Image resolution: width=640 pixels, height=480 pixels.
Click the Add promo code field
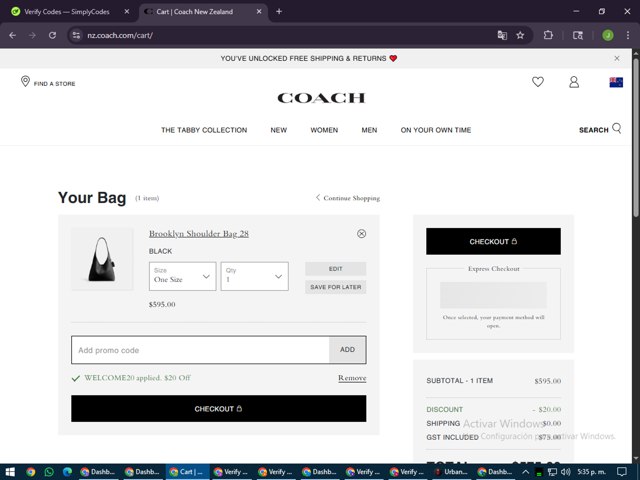pyautogui.click(x=200, y=350)
